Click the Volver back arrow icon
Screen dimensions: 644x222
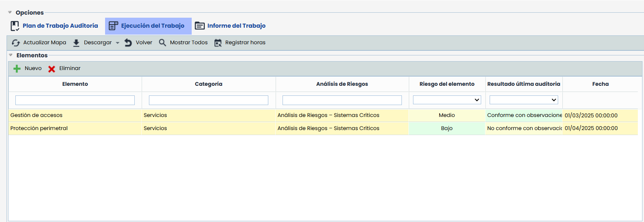pyautogui.click(x=128, y=43)
